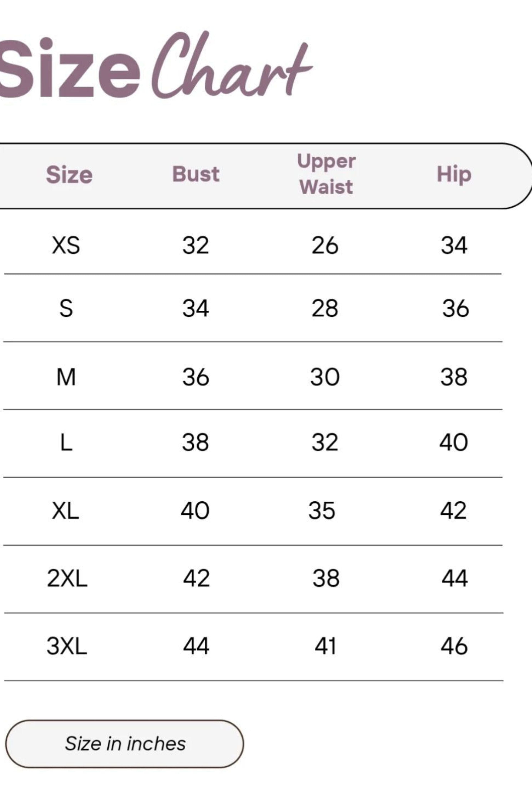Select the 3XL size row label
This screenshot has width=532, height=798.
click(x=67, y=646)
